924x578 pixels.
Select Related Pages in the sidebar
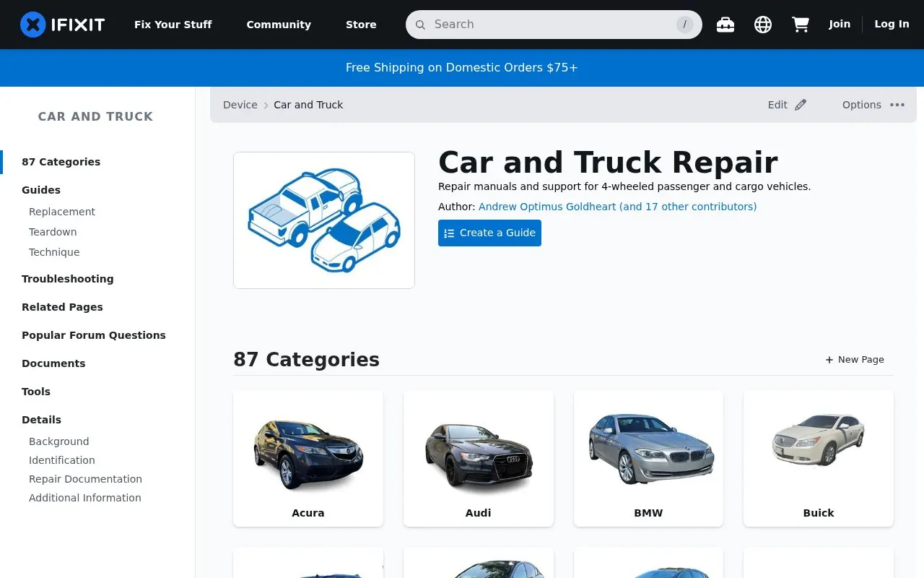point(62,307)
